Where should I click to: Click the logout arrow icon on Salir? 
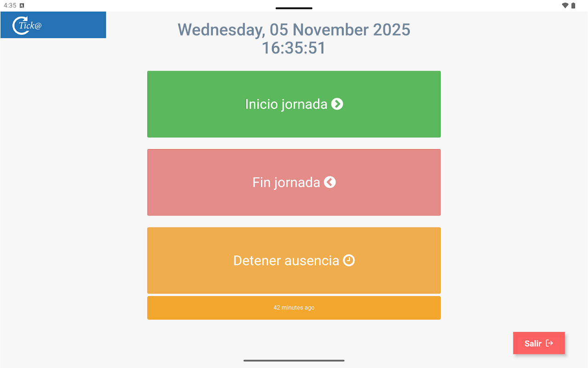[549, 343]
